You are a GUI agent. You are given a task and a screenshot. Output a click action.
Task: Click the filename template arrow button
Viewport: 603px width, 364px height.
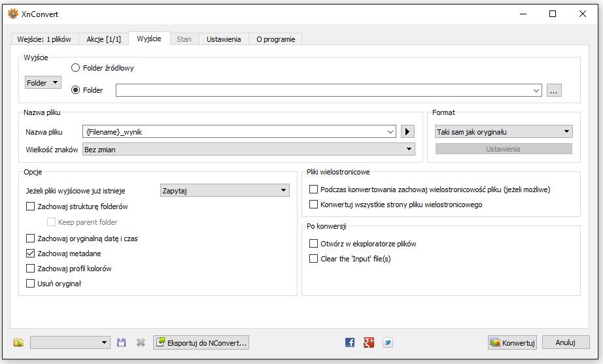coord(407,132)
